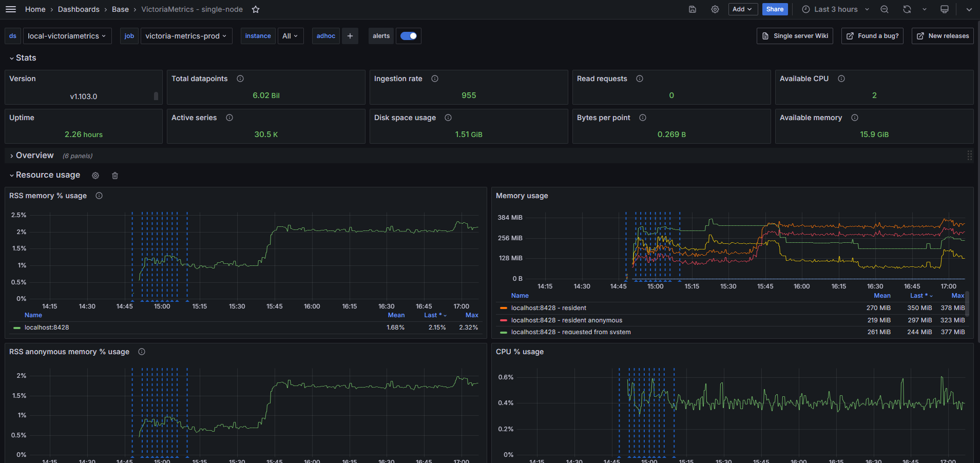Show Active series info icon
The width and height of the screenshot is (980, 463).
pyautogui.click(x=229, y=118)
